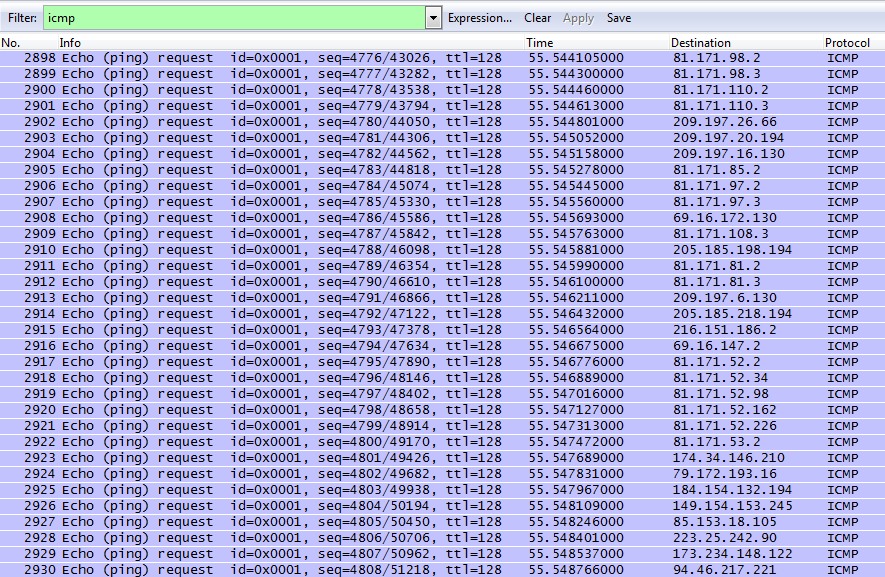Clear the display filter
This screenshot has height=577, width=885.
point(537,18)
